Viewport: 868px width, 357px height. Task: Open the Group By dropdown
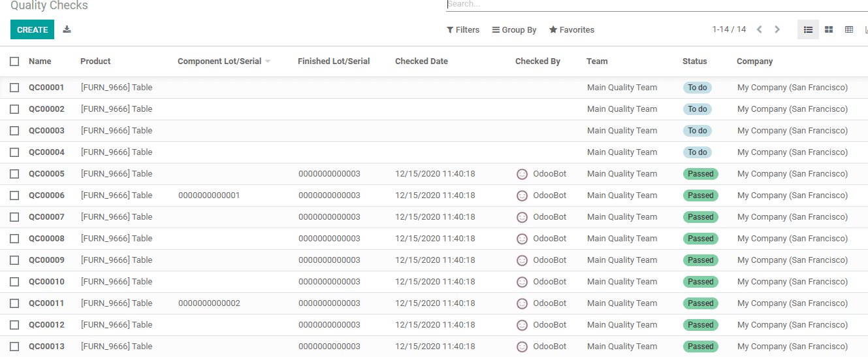click(x=514, y=30)
